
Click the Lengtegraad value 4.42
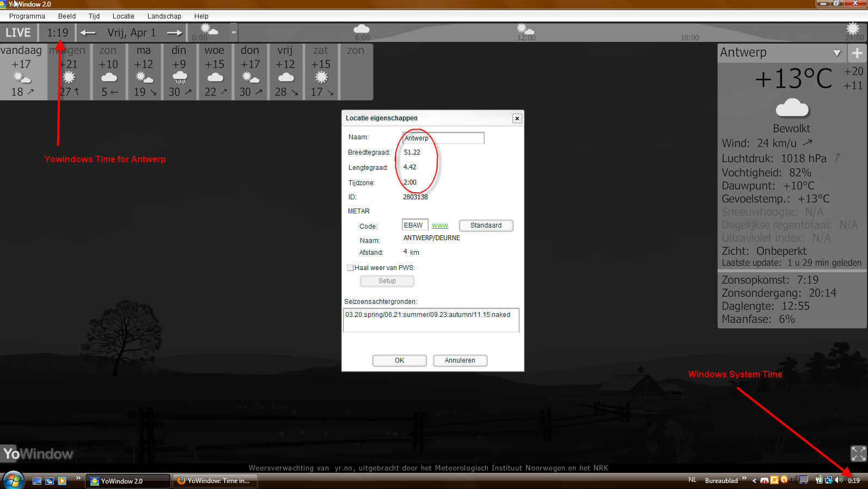point(409,167)
